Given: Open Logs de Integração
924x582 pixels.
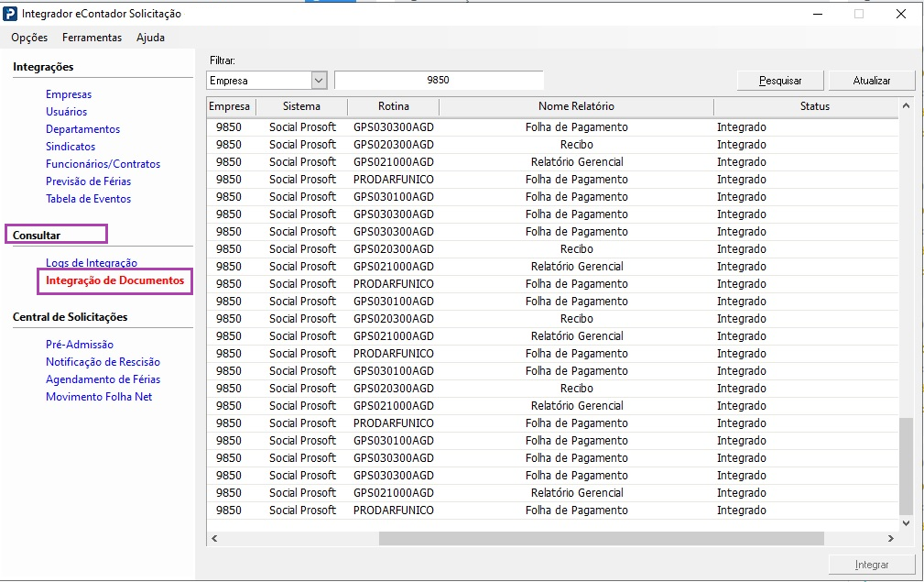Looking at the screenshot, I should [x=92, y=263].
